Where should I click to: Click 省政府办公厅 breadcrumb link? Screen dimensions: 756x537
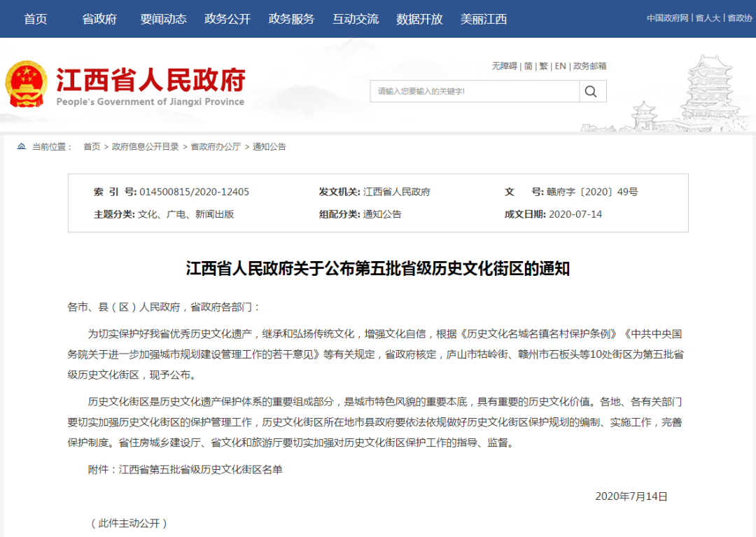216,146
